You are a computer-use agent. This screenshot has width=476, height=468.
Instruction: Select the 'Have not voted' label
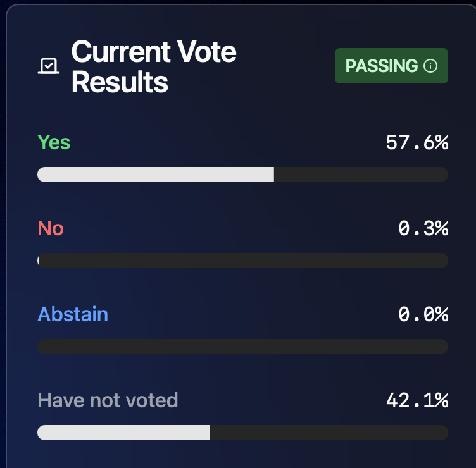coord(108,400)
